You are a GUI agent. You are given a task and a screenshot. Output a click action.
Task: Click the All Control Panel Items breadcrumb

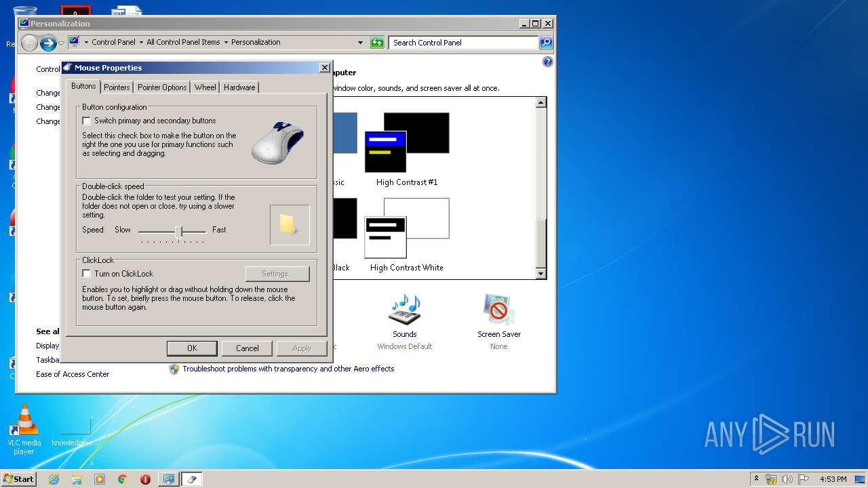tap(183, 42)
